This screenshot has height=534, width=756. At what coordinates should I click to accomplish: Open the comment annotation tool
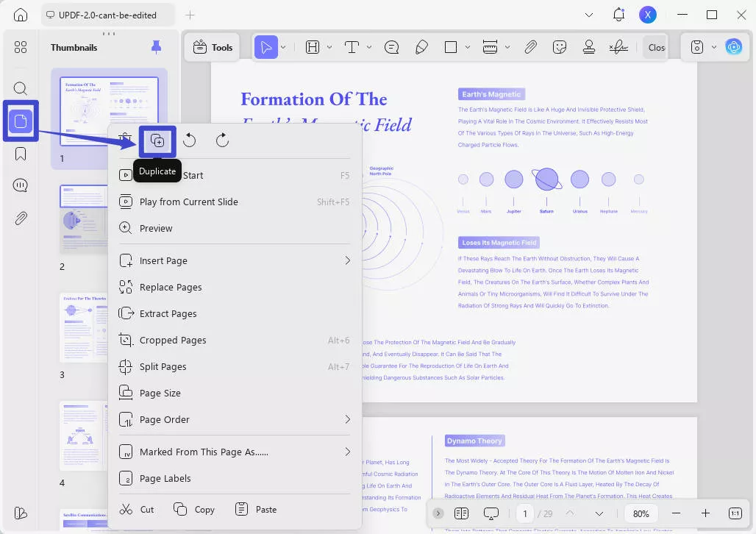[392, 46]
